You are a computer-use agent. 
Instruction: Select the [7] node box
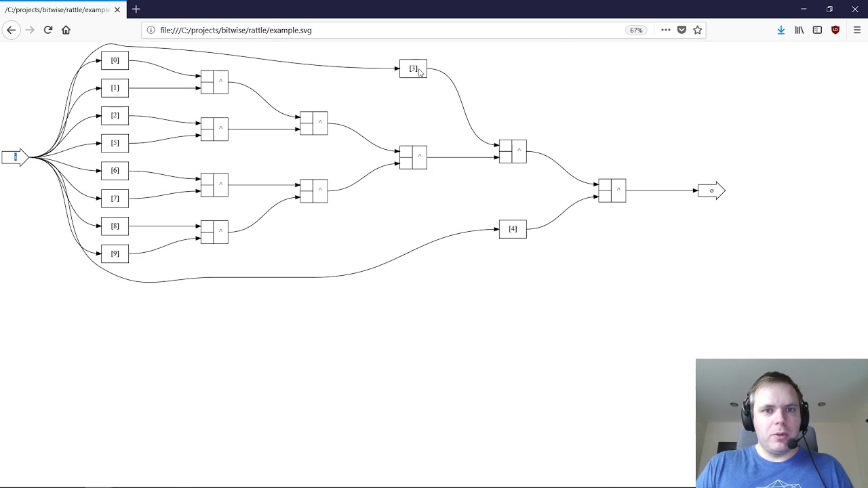(x=115, y=199)
